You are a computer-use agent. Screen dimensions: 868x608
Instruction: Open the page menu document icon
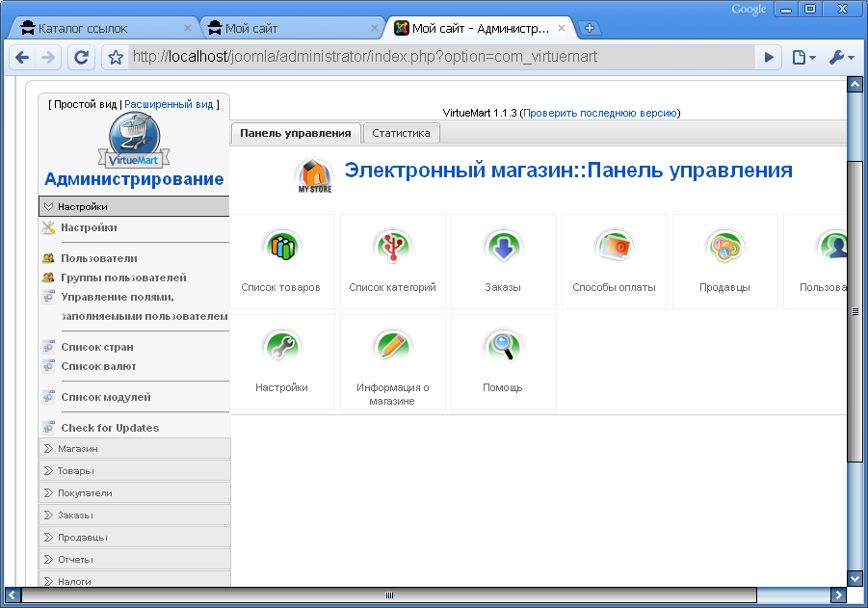[803, 57]
